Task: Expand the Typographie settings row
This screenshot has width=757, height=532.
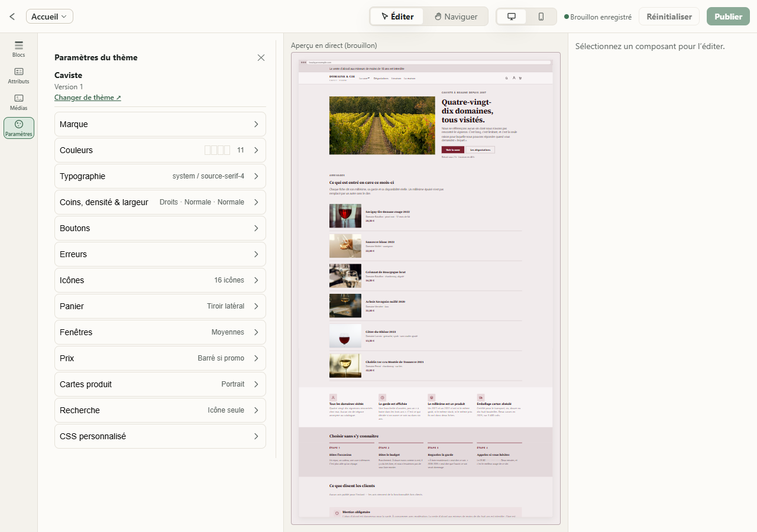Action: pyautogui.click(x=160, y=176)
